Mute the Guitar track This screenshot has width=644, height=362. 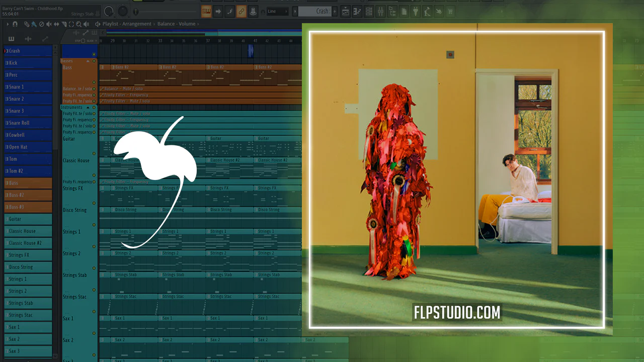(94, 154)
